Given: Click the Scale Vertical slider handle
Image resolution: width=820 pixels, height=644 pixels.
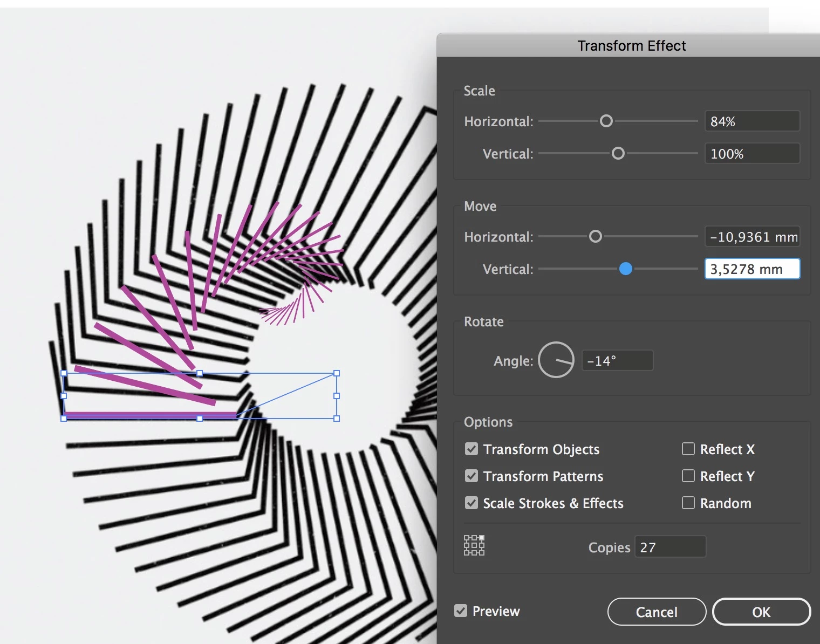Looking at the screenshot, I should 618,153.
